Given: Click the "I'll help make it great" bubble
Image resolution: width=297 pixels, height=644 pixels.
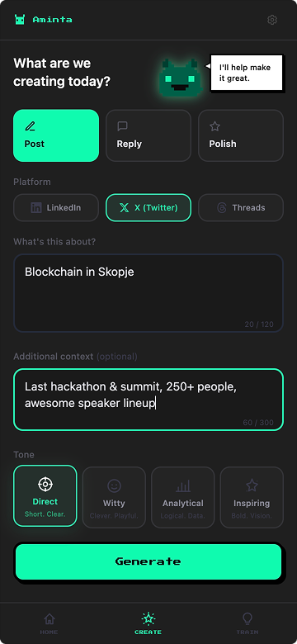Looking at the screenshot, I should 247,73.
